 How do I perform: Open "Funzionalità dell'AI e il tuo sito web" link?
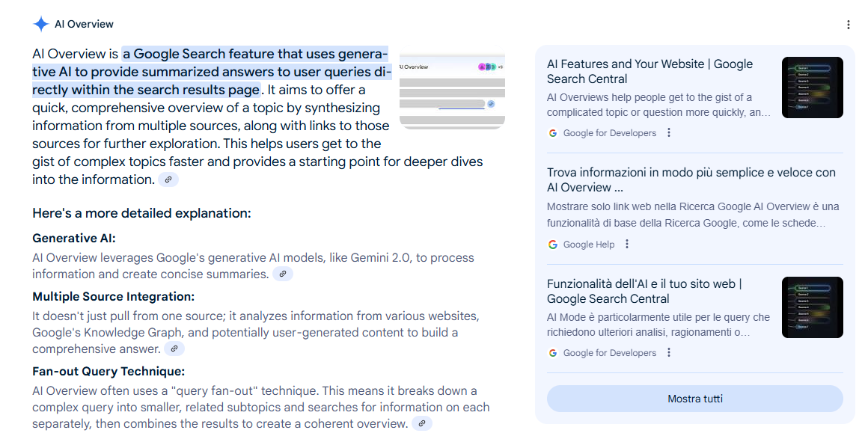(644, 291)
